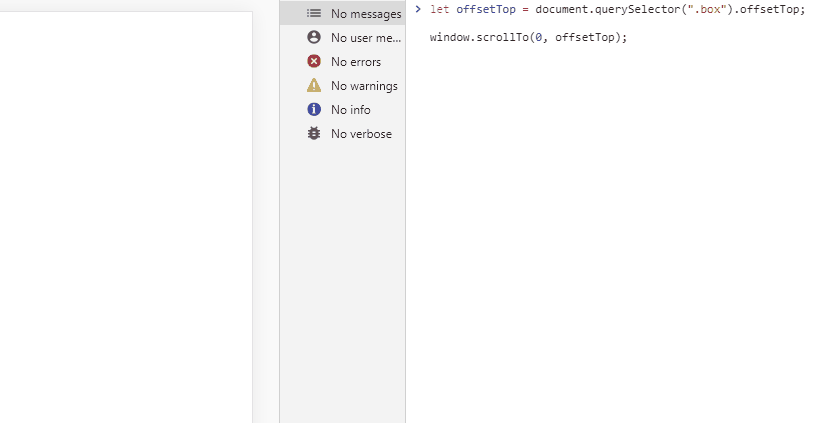Click the list icon beside No messages
This screenshot has width=817, height=423.
(314, 13)
